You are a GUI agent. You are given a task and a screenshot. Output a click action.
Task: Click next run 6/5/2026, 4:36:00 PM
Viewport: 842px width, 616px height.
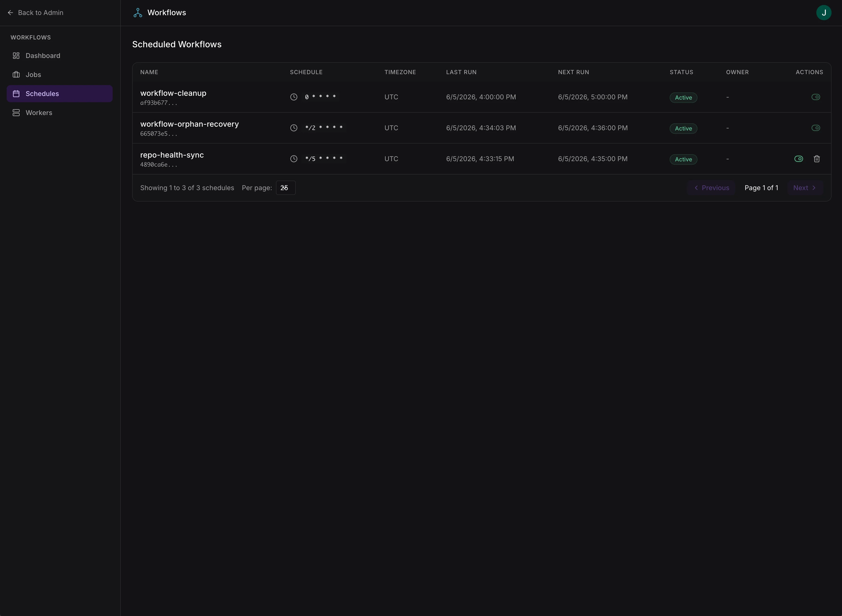click(x=593, y=128)
